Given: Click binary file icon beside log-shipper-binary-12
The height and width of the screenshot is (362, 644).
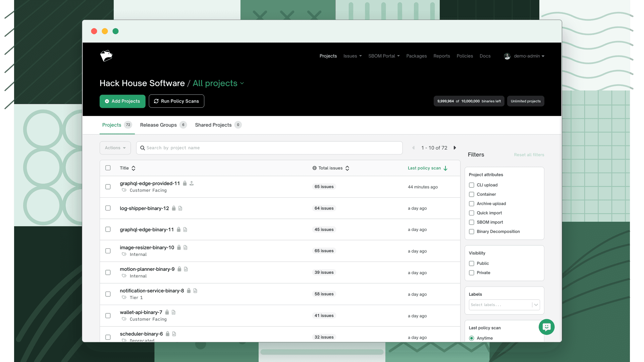Looking at the screenshot, I should point(180,208).
